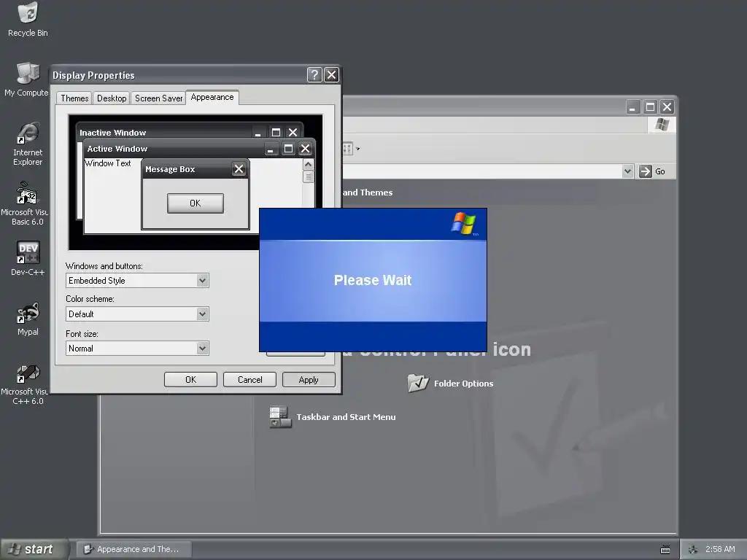Close the Display Properties dialog
This screenshot has width=747, height=560.
coord(331,75)
